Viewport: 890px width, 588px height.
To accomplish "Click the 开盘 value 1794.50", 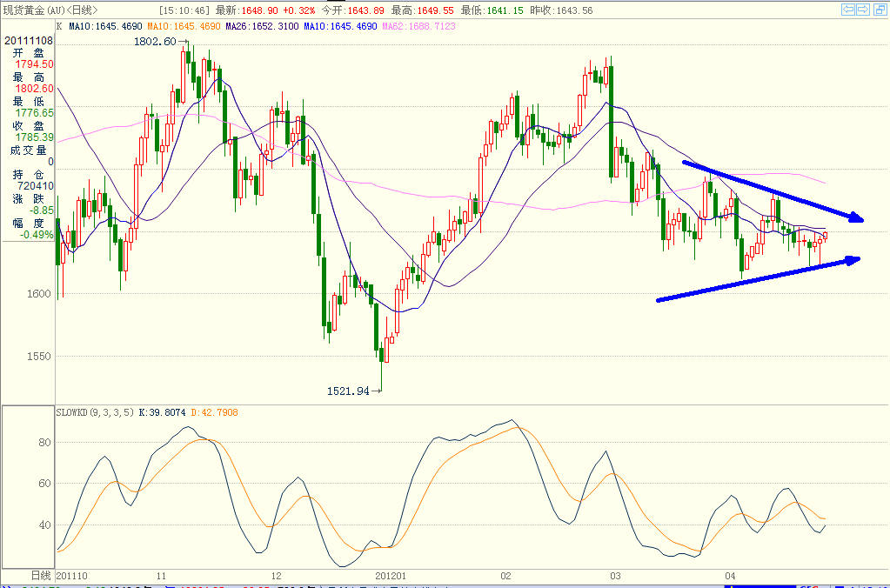I will coord(35,64).
